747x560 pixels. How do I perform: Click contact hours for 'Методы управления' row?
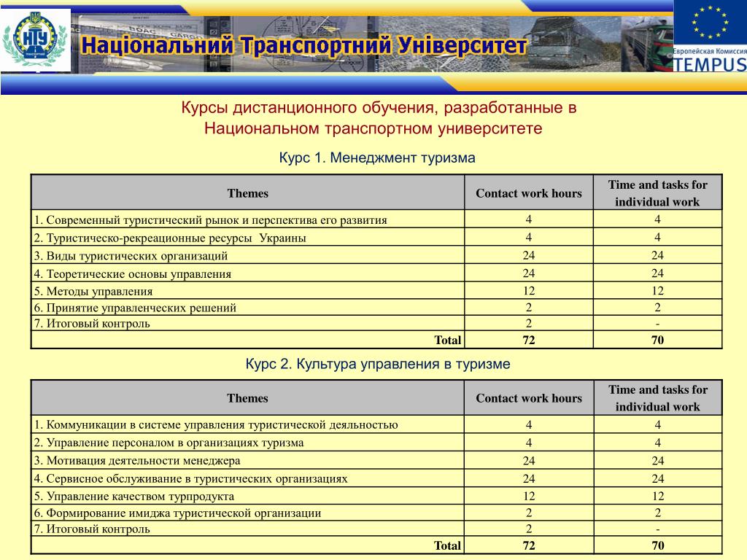click(x=529, y=290)
